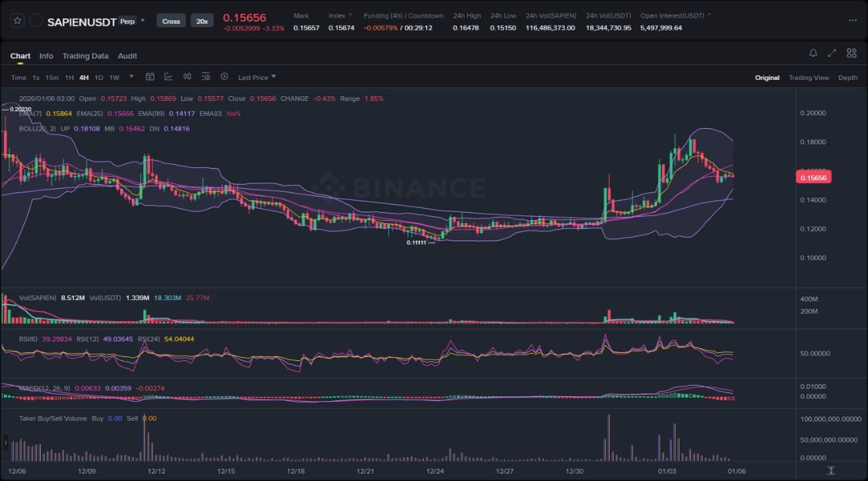Select the 15m interval
868x481 pixels.
coord(52,78)
